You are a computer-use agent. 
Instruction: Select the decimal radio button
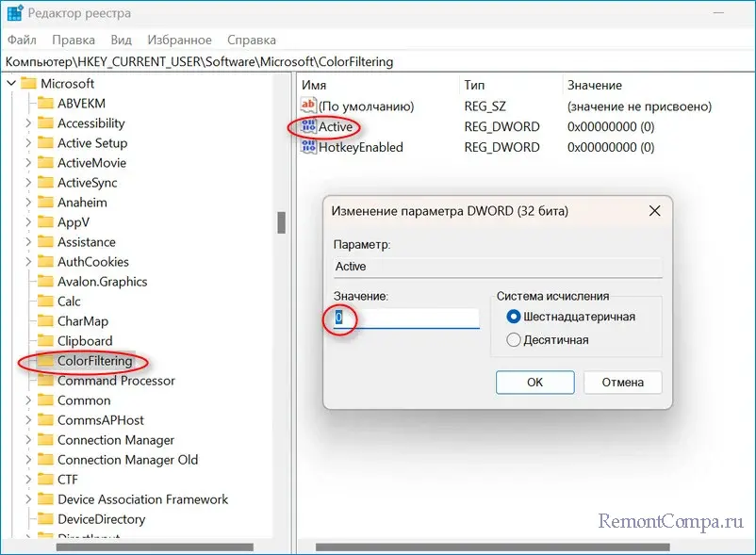[x=514, y=339]
